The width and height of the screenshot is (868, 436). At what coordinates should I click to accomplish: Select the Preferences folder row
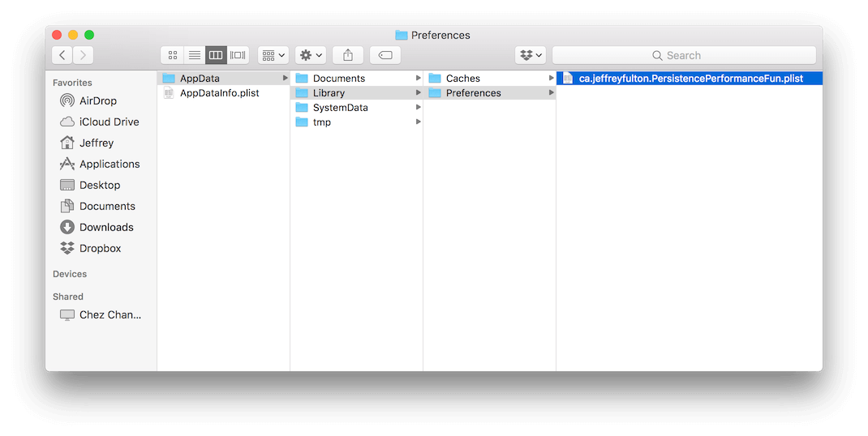click(489, 93)
